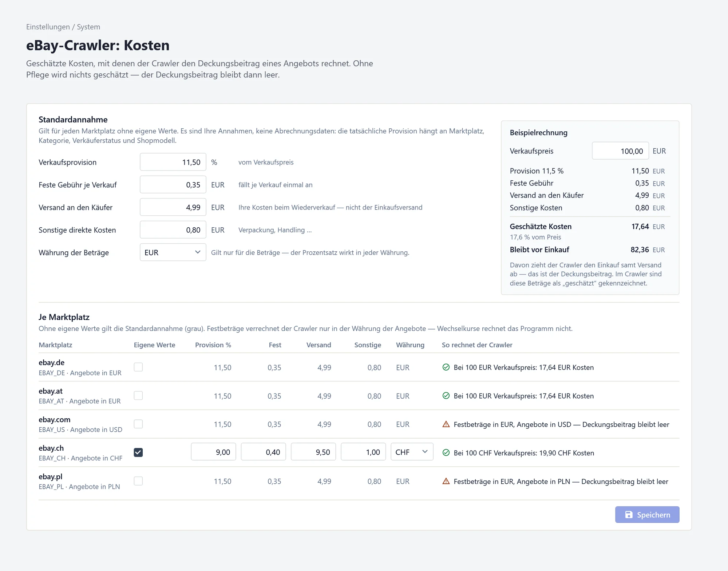The height and width of the screenshot is (571, 728).
Task: Click the green check icon in ebay.at row
Action: tap(446, 396)
